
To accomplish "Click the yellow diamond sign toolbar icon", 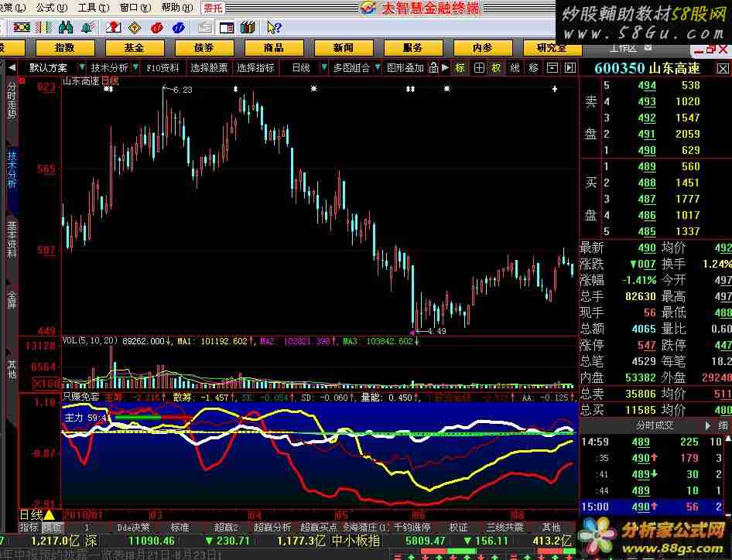I will pyautogui.click(x=134, y=28).
